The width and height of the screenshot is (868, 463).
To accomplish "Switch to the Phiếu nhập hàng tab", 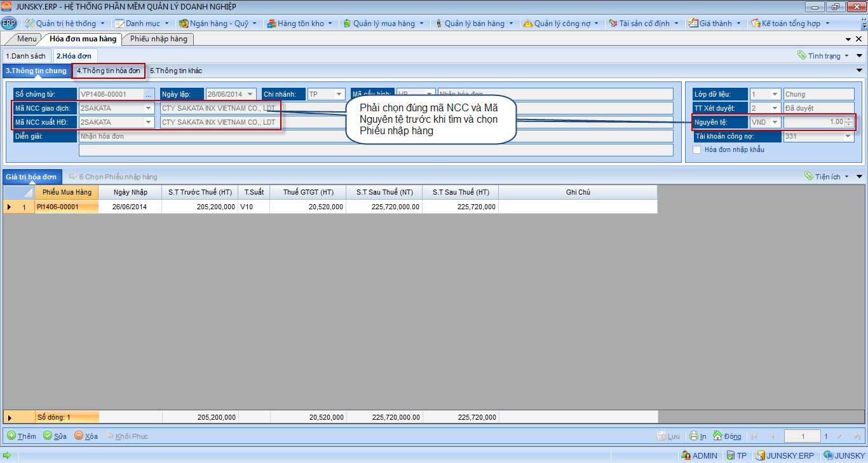I will (x=159, y=39).
